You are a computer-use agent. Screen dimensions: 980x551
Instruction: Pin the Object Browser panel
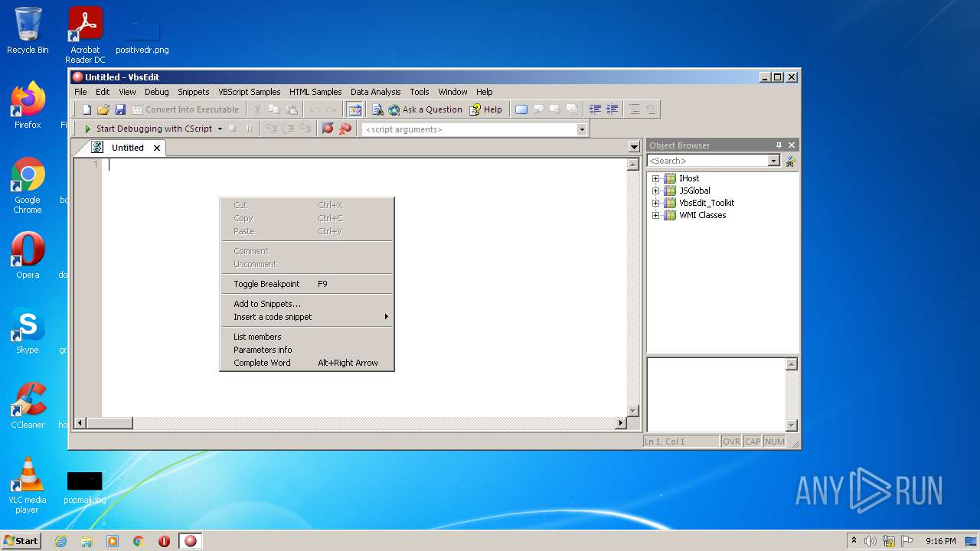pos(779,145)
